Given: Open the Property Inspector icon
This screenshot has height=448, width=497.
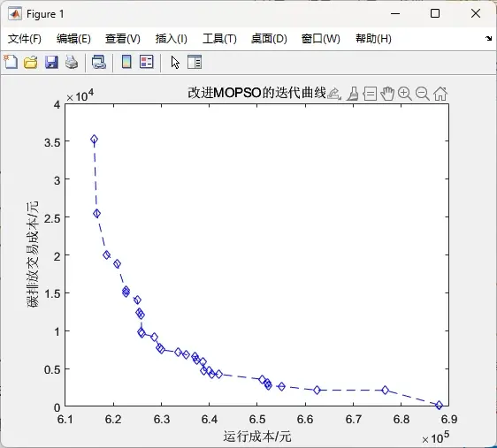Looking at the screenshot, I should 195,62.
